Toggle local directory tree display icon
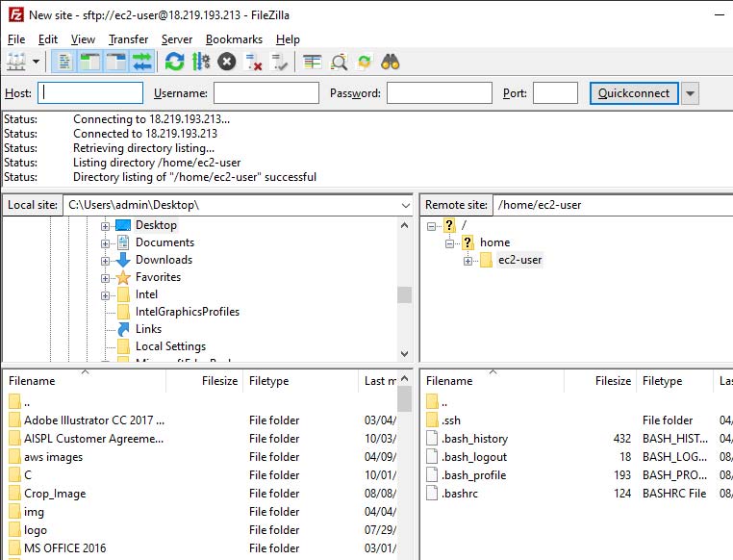This screenshot has height=560, width=733. (x=89, y=62)
